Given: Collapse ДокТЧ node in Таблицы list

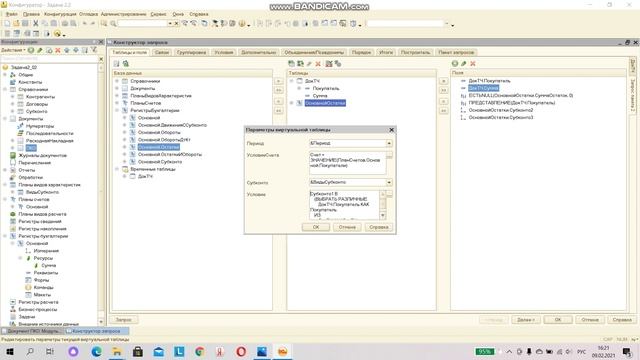Looking at the screenshot, I should (292, 81).
